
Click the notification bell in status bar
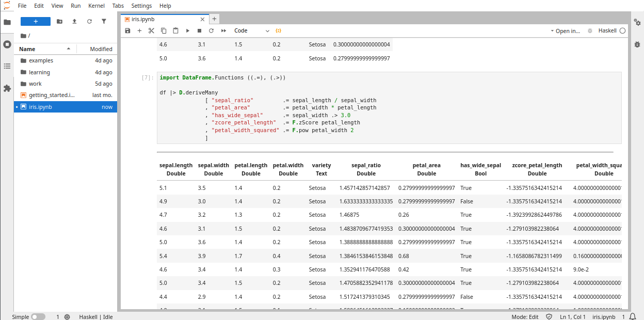pos(633,317)
